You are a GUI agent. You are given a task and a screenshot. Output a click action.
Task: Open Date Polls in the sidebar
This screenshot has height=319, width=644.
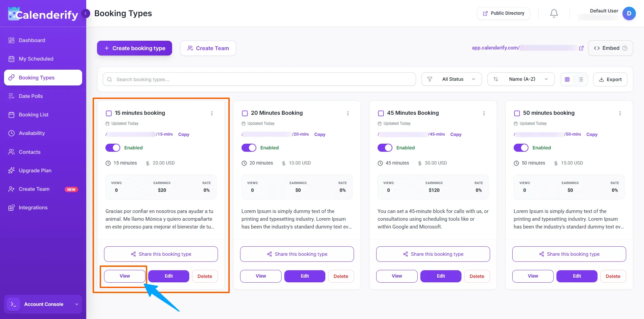coord(30,96)
